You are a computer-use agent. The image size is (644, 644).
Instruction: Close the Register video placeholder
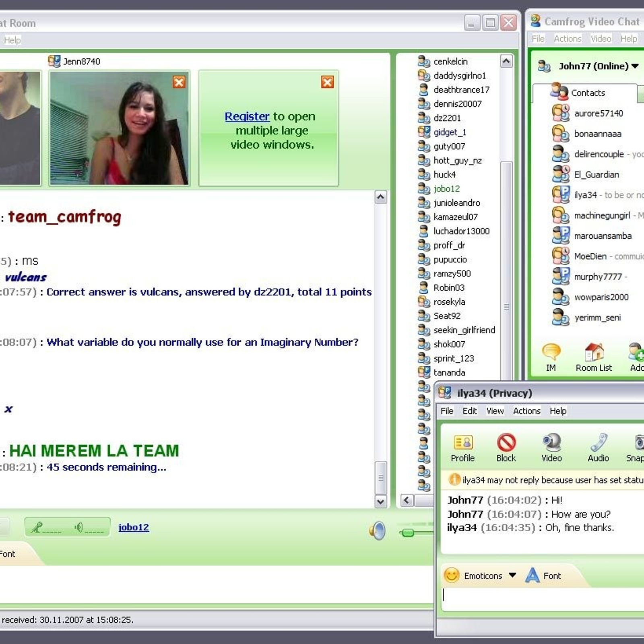(x=327, y=82)
